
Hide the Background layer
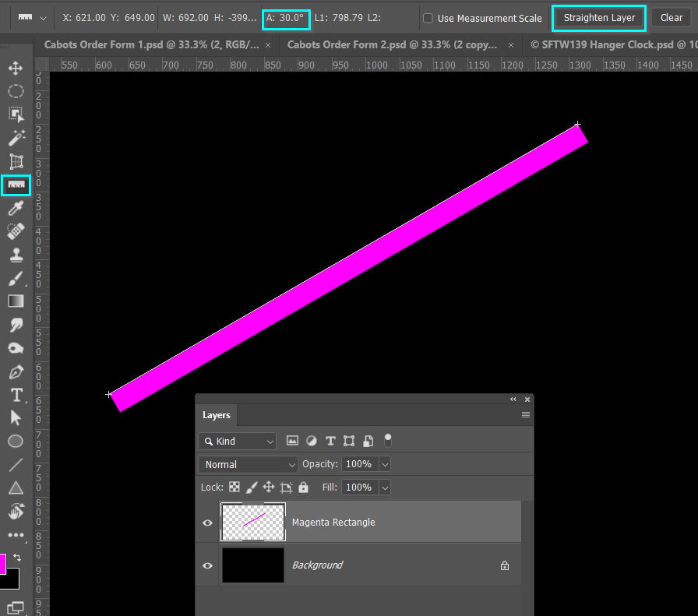tap(207, 565)
